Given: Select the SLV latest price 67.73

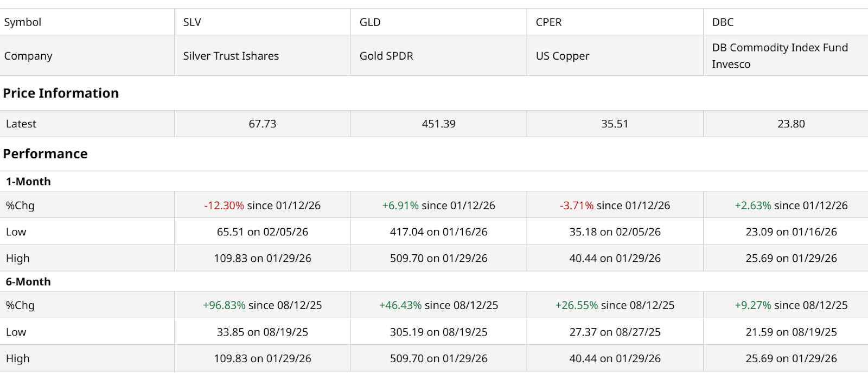Looking at the screenshot, I should pyautogui.click(x=263, y=124).
